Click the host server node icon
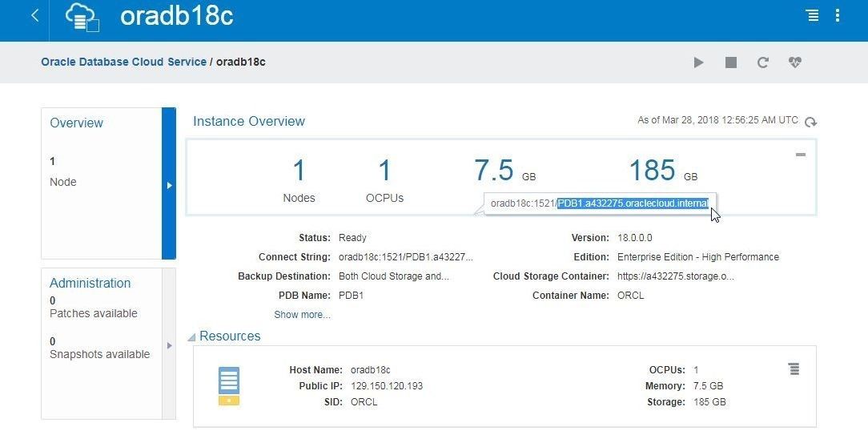Viewport: 868px width, 439px height. point(229,386)
